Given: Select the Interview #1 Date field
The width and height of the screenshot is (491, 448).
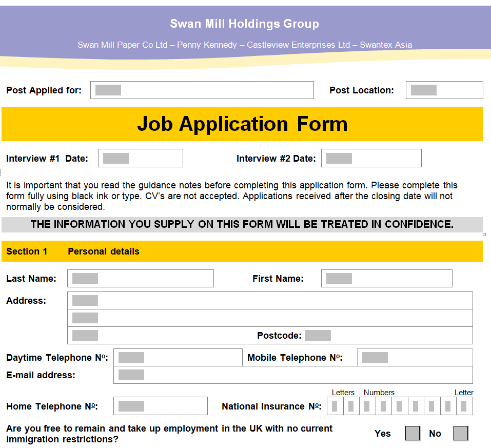Looking at the screenshot, I should 140,158.
